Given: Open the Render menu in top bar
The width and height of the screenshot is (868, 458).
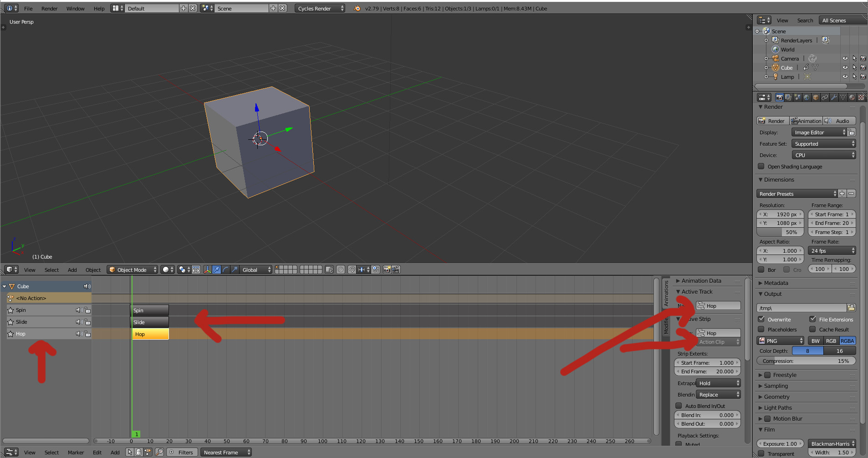Looking at the screenshot, I should (49, 8).
